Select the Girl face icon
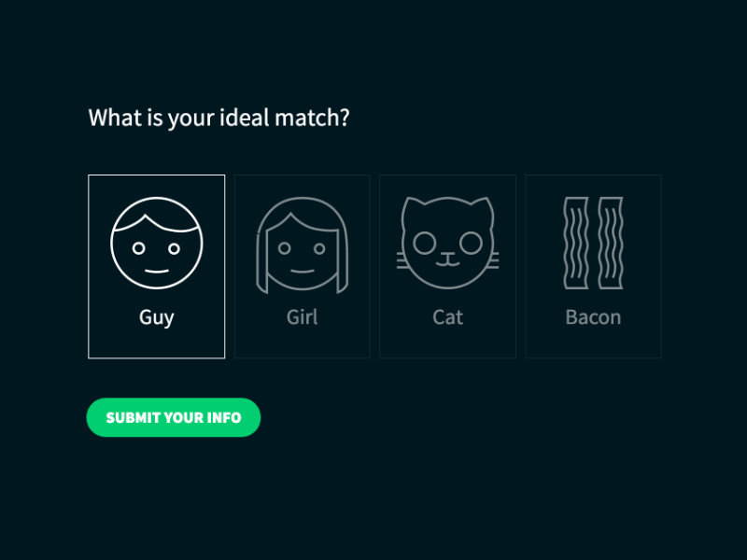 click(x=302, y=243)
